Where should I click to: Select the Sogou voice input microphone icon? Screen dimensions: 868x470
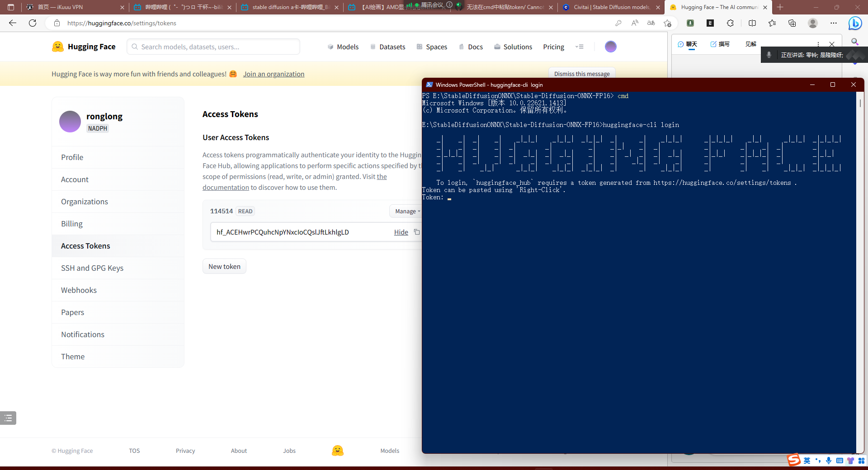point(828,461)
